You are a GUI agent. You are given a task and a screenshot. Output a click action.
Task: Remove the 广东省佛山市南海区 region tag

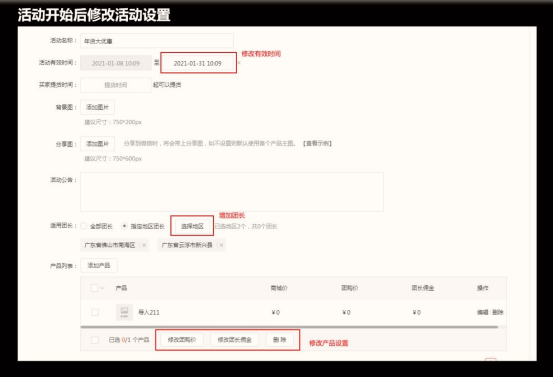pyautogui.click(x=144, y=245)
